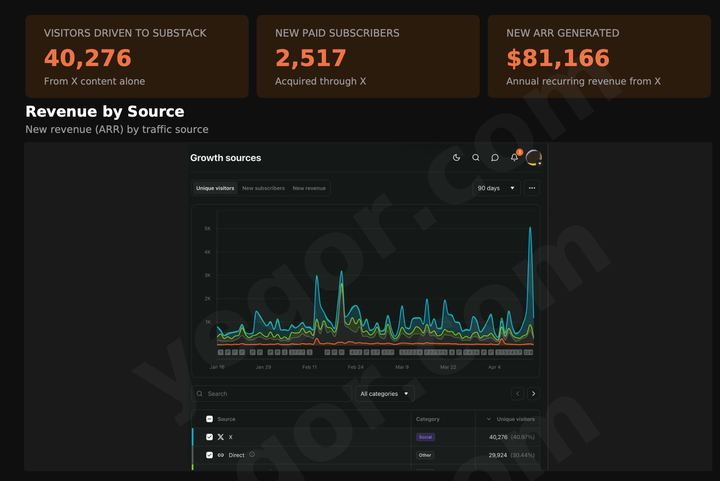This screenshot has width=720, height=481.
Task: Open the All categories dropdown
Action: coord(384,394)
